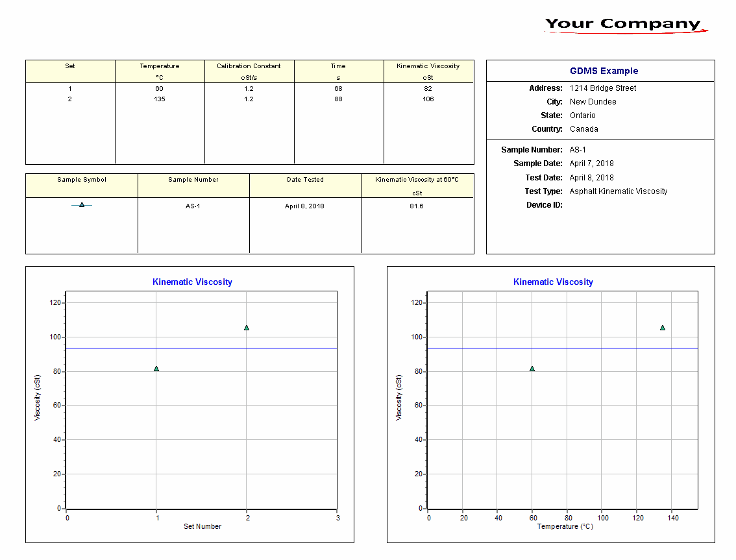Click the Your Company logo
This screenshot has height=560, width=736.
pos(623,25)
